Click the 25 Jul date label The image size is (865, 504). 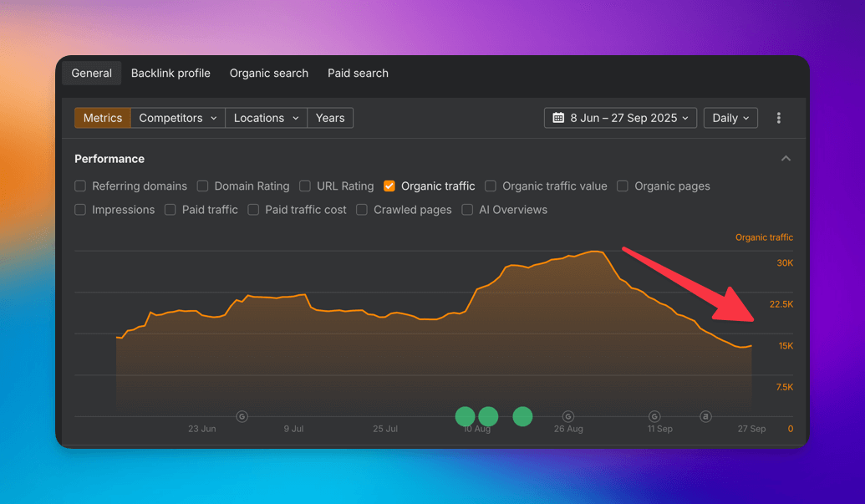pos(385,429)
